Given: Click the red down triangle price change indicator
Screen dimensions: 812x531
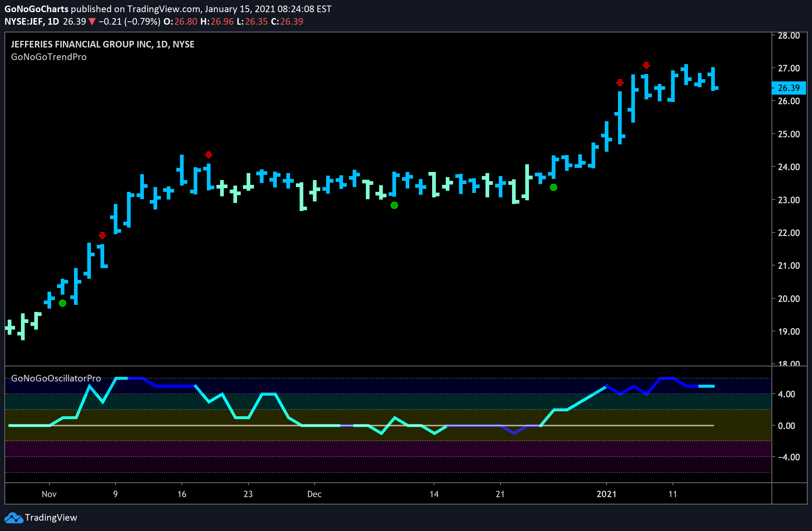Looking at the screenshot, I should [x=92, y=22].
